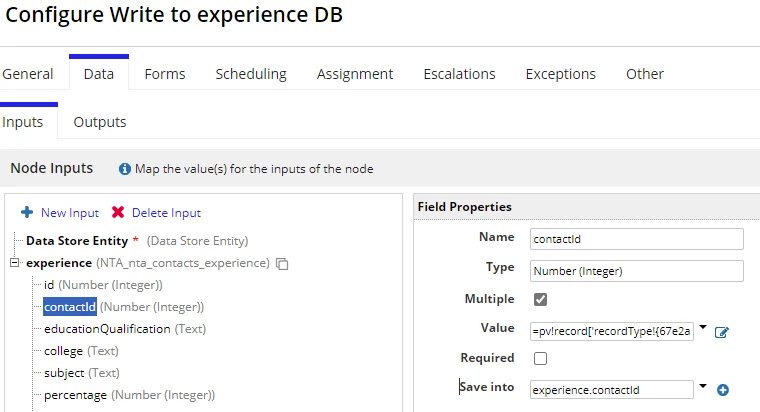Select the contactId tree item
The image size is (760, 412).
[70, 307]
